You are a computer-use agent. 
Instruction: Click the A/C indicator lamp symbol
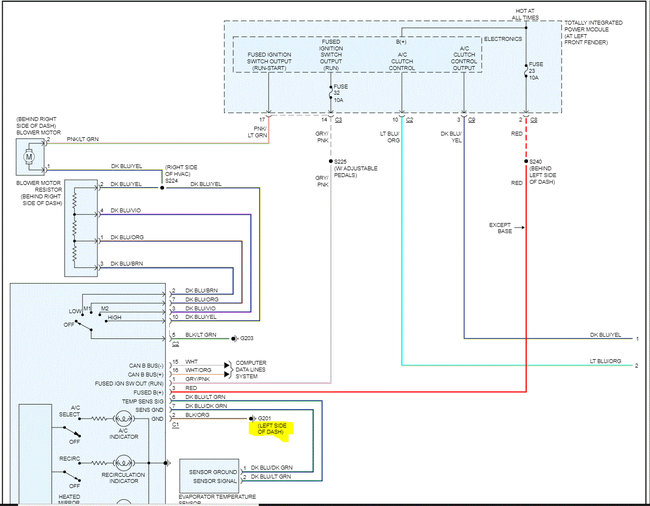tap(123, 419)
